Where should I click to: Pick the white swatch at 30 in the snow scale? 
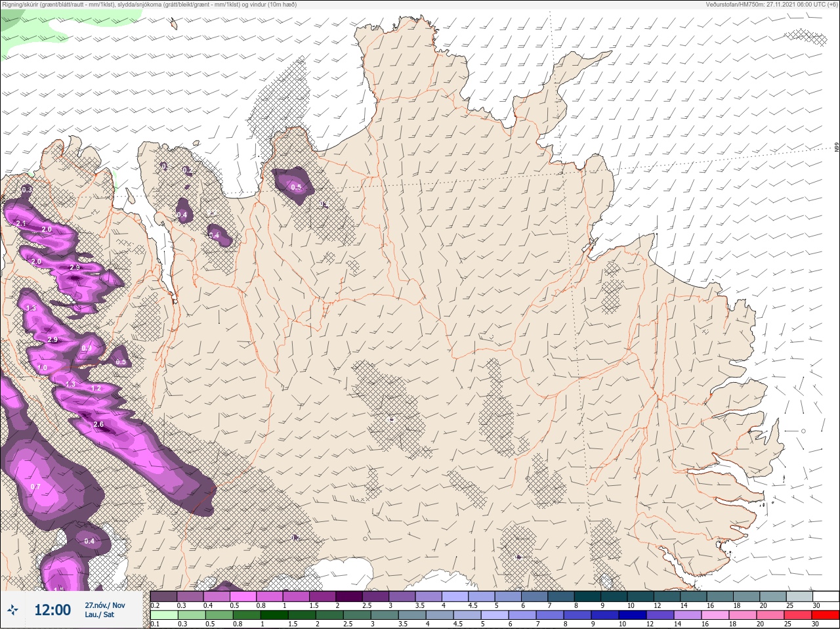click(827, 596)
